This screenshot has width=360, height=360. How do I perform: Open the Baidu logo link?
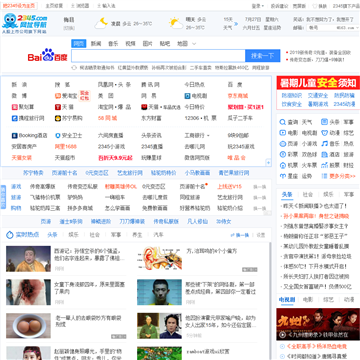point(47,56)
